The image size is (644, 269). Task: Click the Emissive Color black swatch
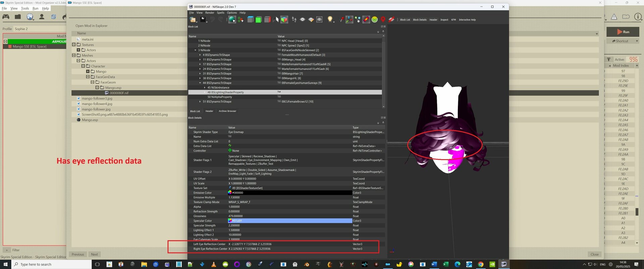pos(290,193)
